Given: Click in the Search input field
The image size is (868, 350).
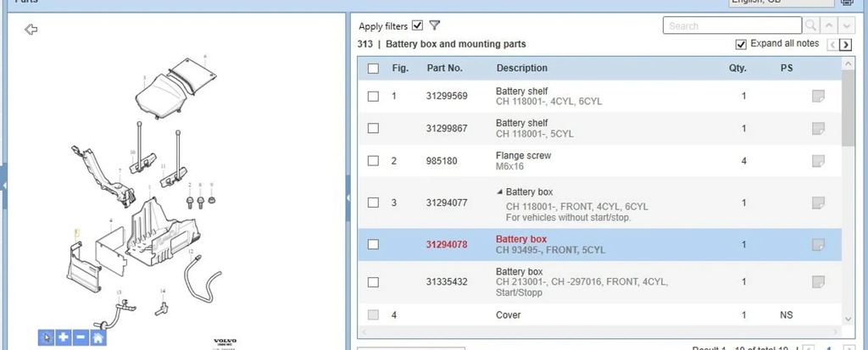Looking at the screenshot, I should click(732, 25).
